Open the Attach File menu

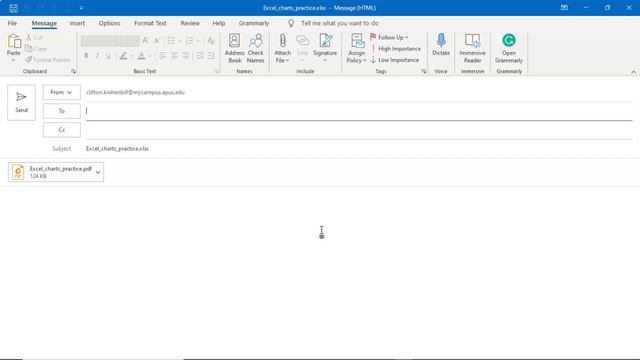coord(282,48)
